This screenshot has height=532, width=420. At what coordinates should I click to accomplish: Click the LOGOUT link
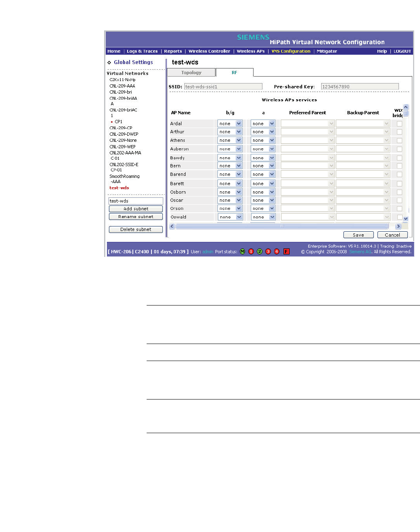[402, 51]
